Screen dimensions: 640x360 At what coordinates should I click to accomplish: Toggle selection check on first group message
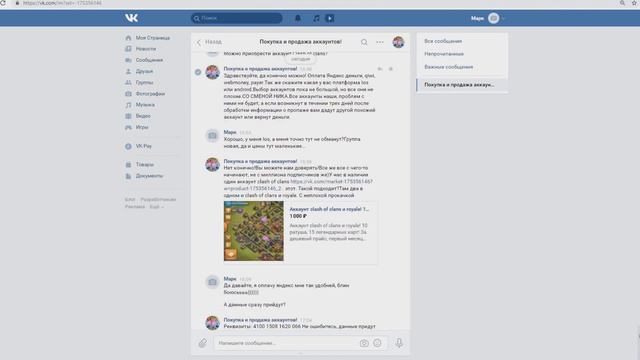tap(198, 72)
